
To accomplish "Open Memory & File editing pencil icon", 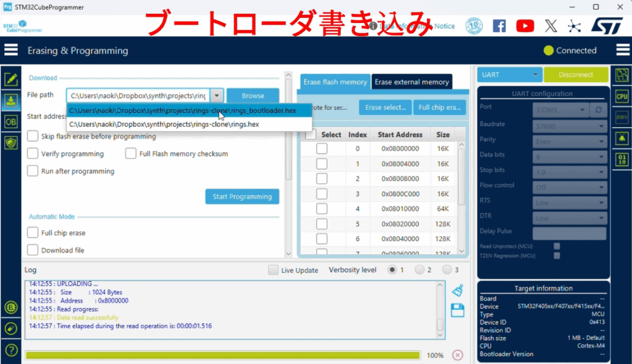I will pos(11,79).
